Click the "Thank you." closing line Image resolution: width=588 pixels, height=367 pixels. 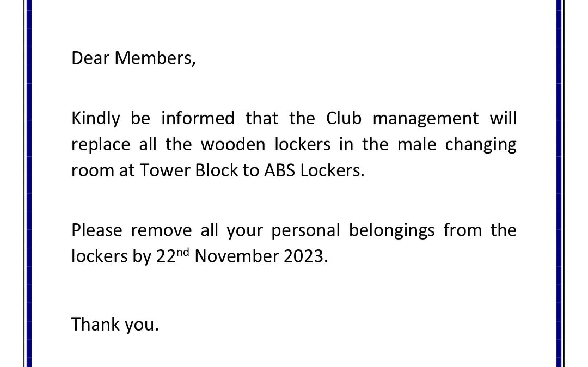[115, 325]
